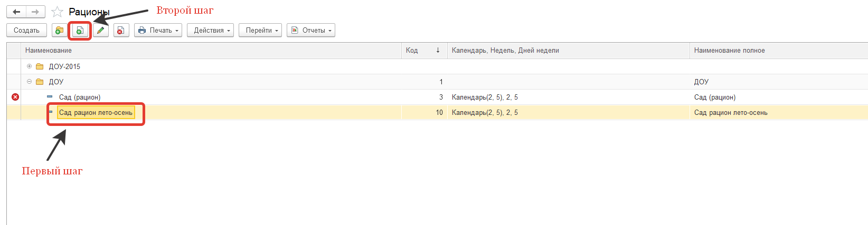Expand the ДОУ-2015 folder
Screen dimensions: 868x225
pos(30,66)
